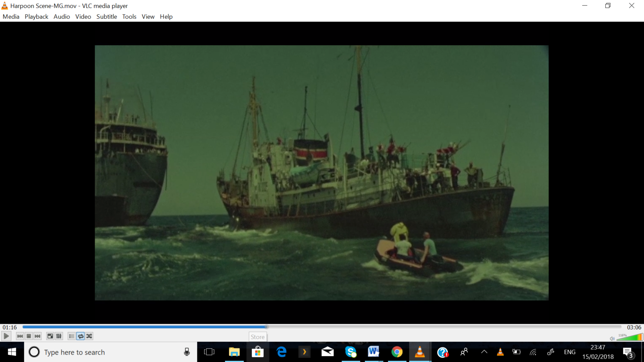Switch to Skype on the taskbar
Viewport: 644px width, 362px height.
[351, 352]
